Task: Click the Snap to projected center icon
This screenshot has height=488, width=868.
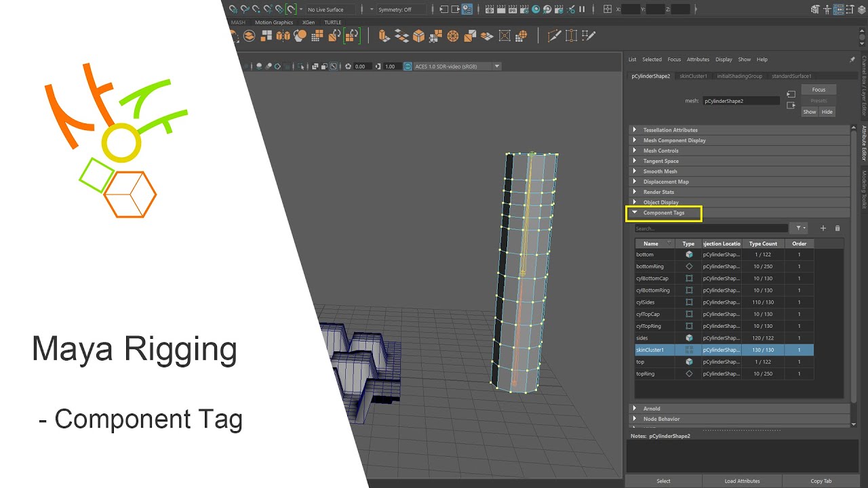Action: (268, 9)
